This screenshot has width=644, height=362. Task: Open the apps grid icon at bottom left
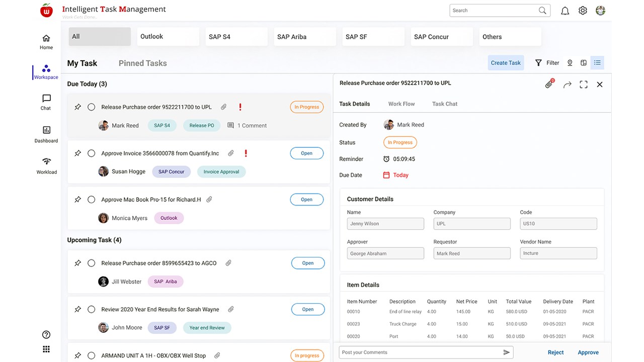[46, 349]
